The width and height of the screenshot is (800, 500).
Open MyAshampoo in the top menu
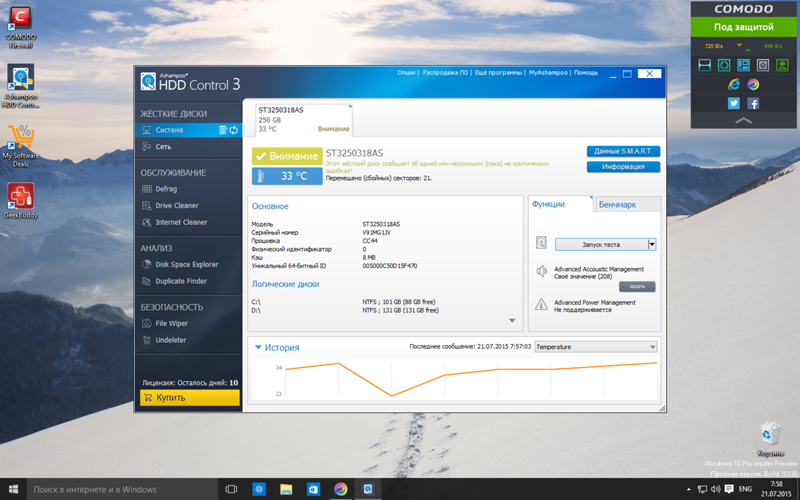(548, 73)
